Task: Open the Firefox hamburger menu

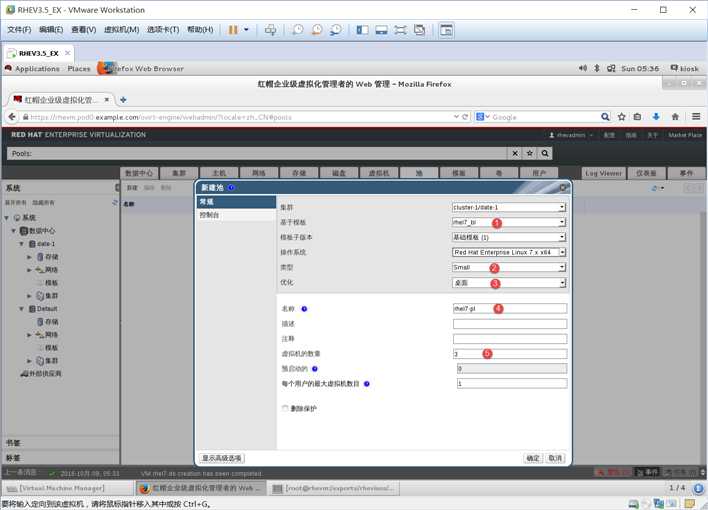Action: click(696, 117)
